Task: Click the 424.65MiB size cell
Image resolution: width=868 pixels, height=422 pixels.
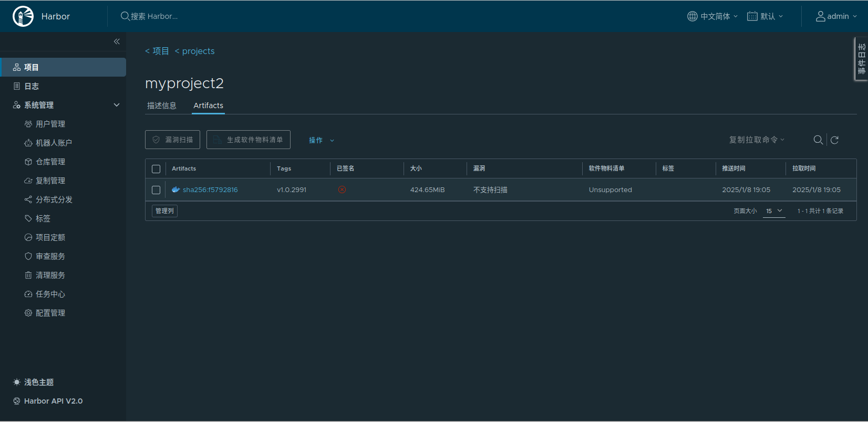Action: click(427, 189)
